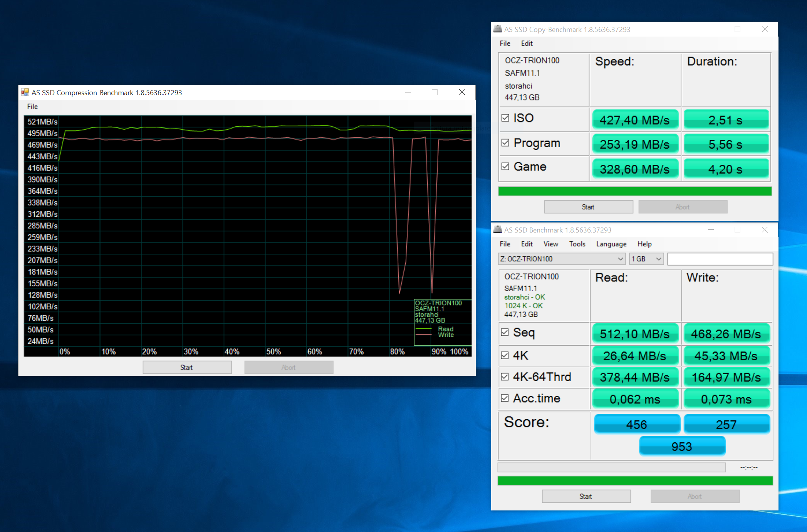Click the 4K read result 26,64 MB/s
Image resolution: width=807 pixels, height=532 pixels.
tap(635, 356)
